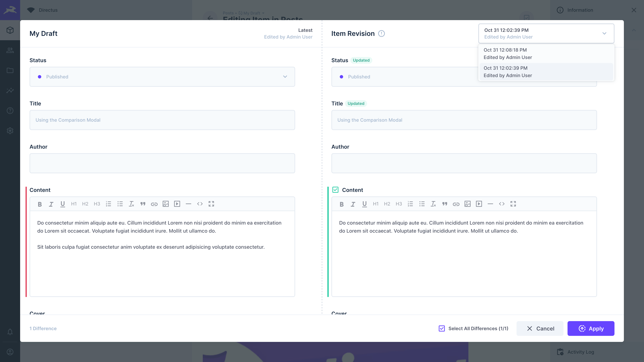The width and height of the screenshot is (644, 362).
Task: Toggle bold formatting in the left content editor
Action: 40,204
